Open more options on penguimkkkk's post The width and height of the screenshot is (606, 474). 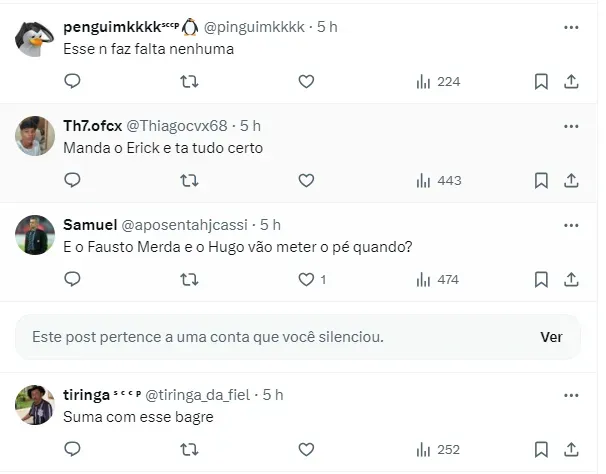coord(571,27)
